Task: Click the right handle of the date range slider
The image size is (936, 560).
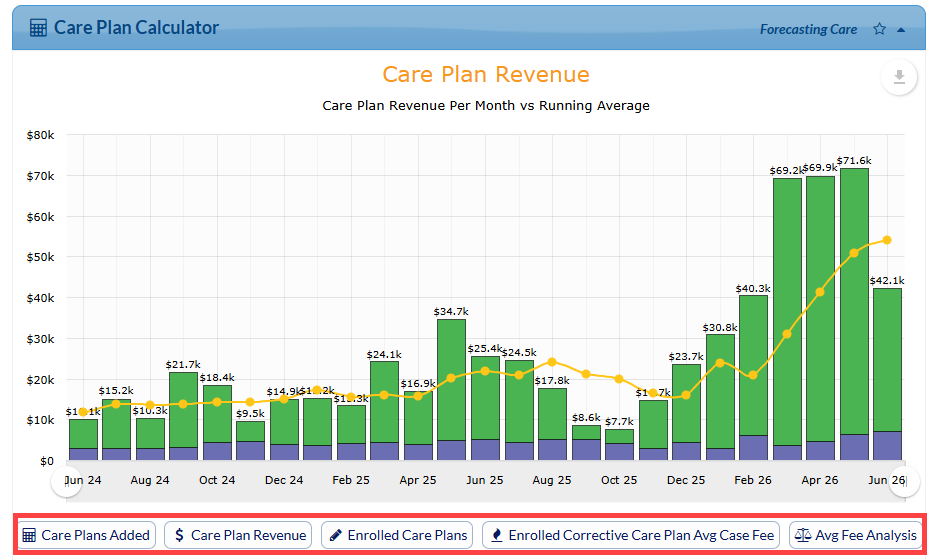Action: click(904, 481)
